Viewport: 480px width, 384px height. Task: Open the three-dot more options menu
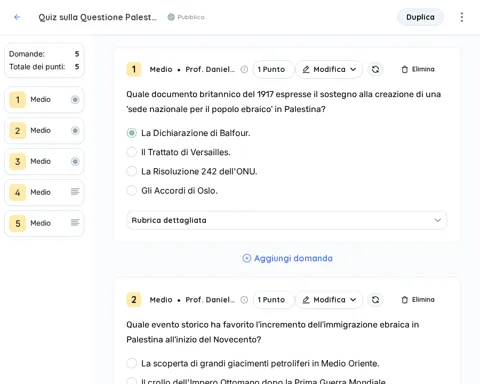[462, 17]
